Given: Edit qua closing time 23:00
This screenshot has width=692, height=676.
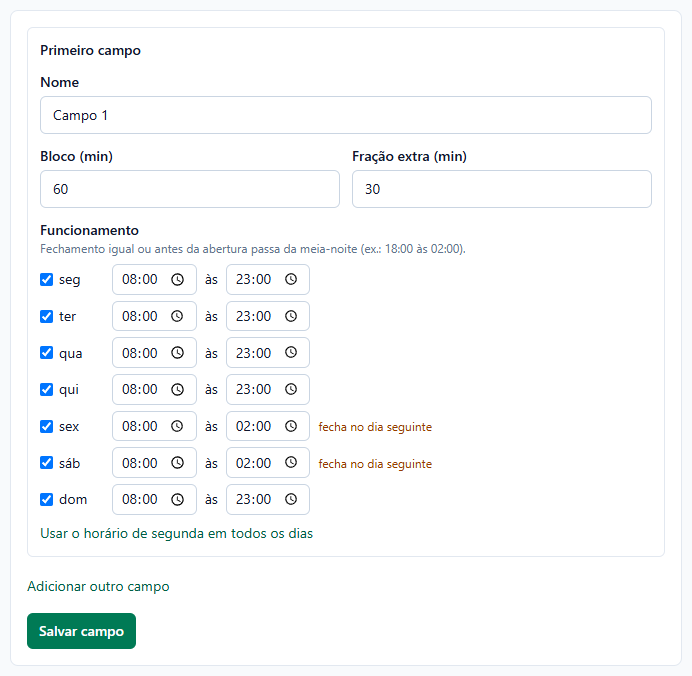Looking at the screenshot, I should [267, 353].
